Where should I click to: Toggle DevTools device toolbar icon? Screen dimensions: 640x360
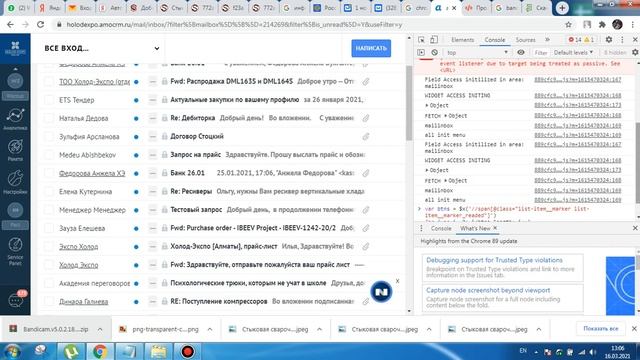click(x=434, y=40)
